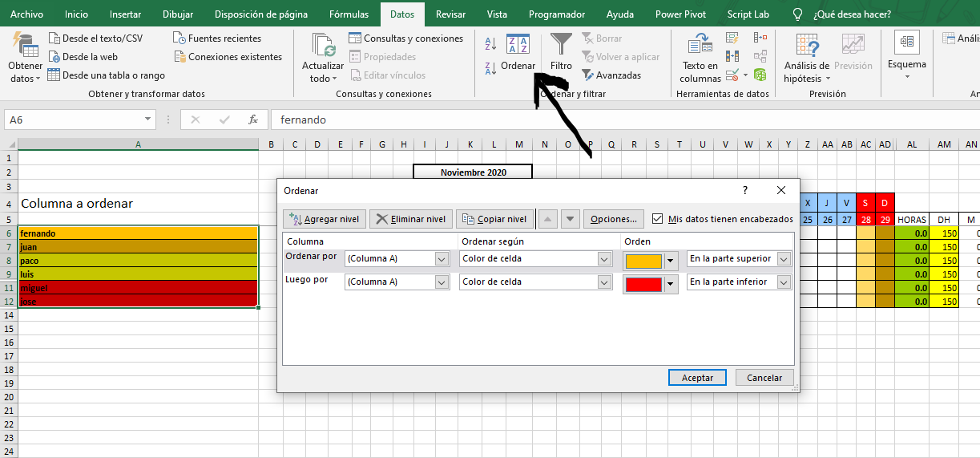Click the help question mark in Ordenar dialog
Image resolution: width=980 pixels, height=458 pixels.
click(745, 191)
